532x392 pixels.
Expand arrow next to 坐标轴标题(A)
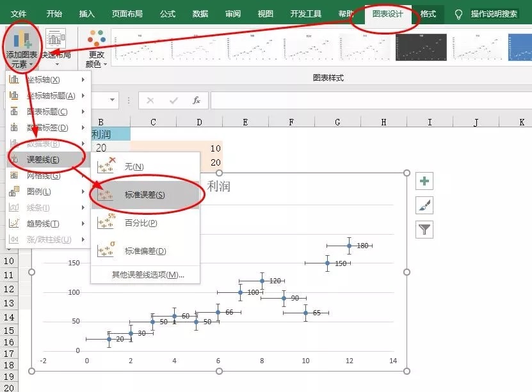[x=83, y=95]
